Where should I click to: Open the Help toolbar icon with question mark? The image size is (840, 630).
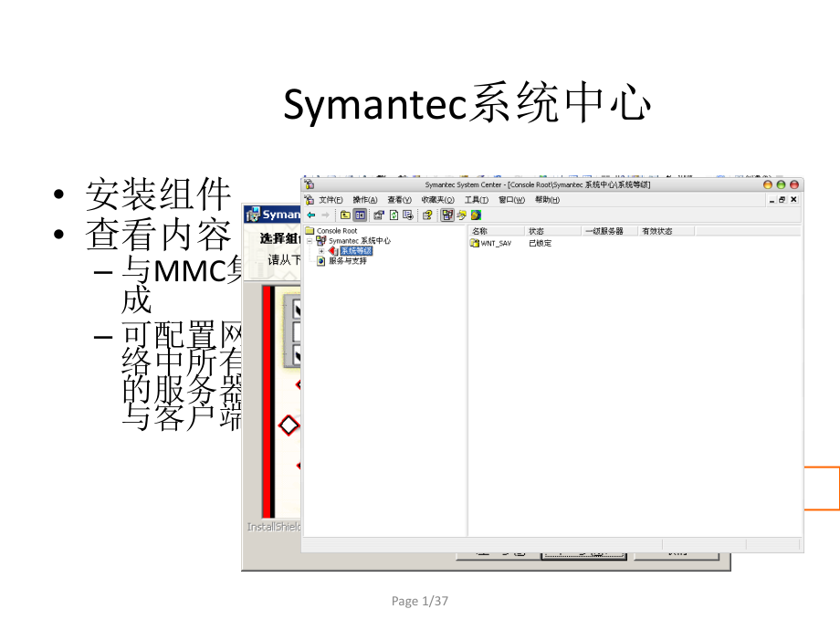point(427,215)
